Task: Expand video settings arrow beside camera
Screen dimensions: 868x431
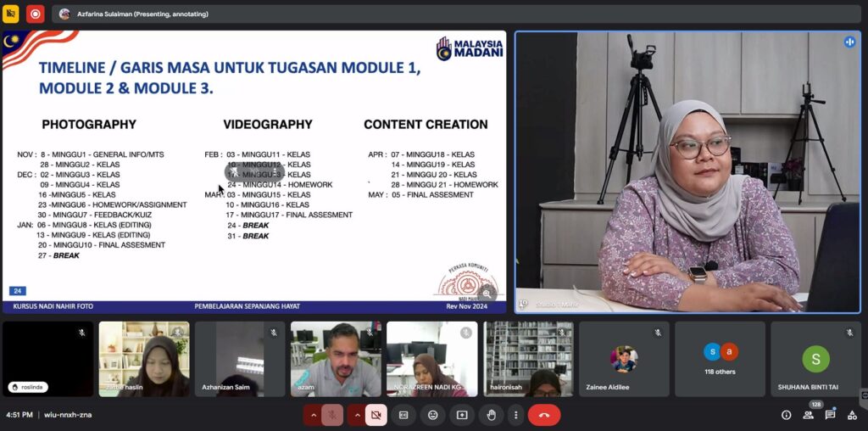Action: 357,415
